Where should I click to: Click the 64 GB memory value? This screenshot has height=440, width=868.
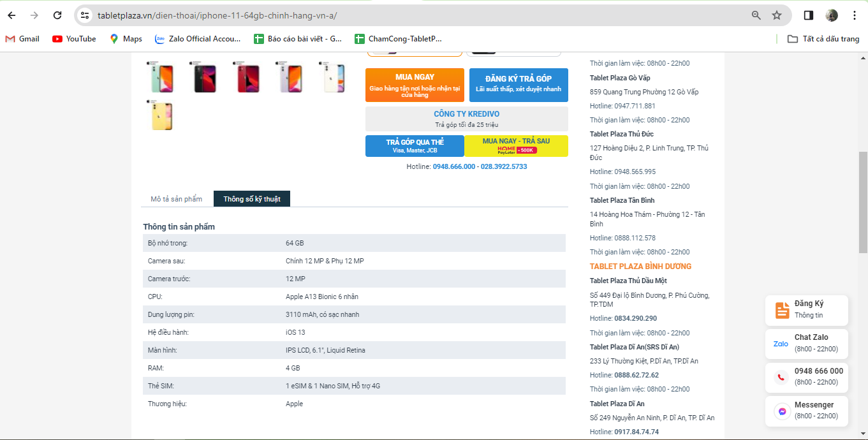[295, 243]
